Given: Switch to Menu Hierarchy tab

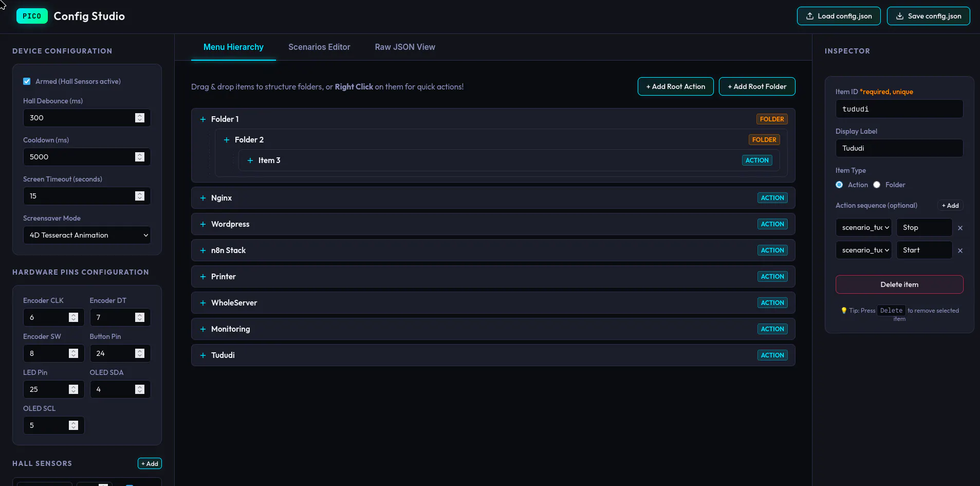Looking at the screenshot, I should coord(233,47).
